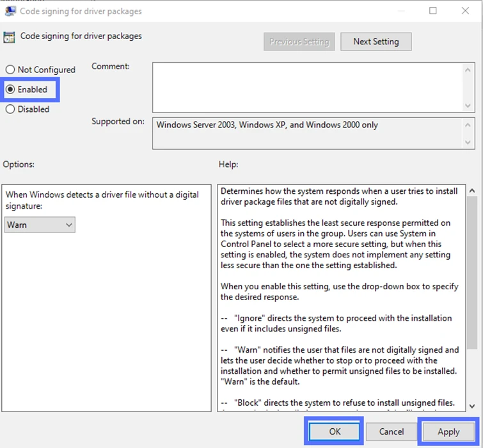Click the policy setting icon beside the heading
The height and width of the screenshot is (448, 483).
[10, 37]
